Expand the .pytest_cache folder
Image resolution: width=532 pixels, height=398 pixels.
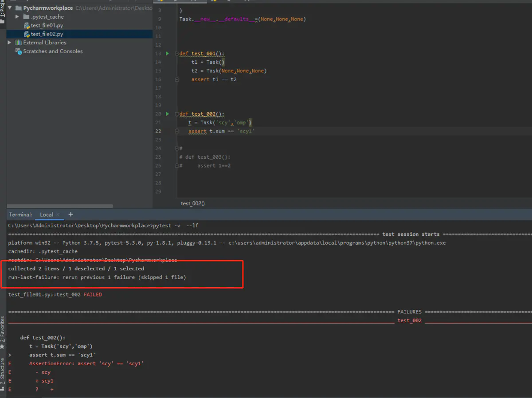point(17,17)
